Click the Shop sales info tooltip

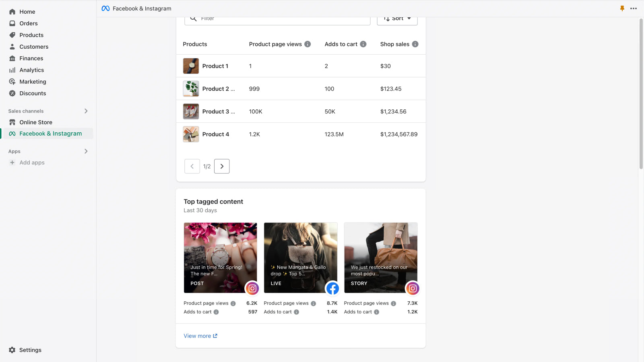coord(415,44)
